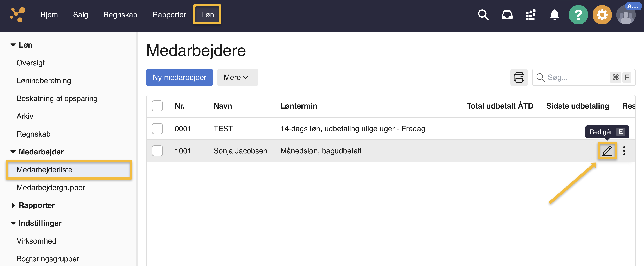644x266 pixels.
Task: Select the checkbox for Sonja Jacobsen row
Action: pyautogui.click(x=157, y=151)
